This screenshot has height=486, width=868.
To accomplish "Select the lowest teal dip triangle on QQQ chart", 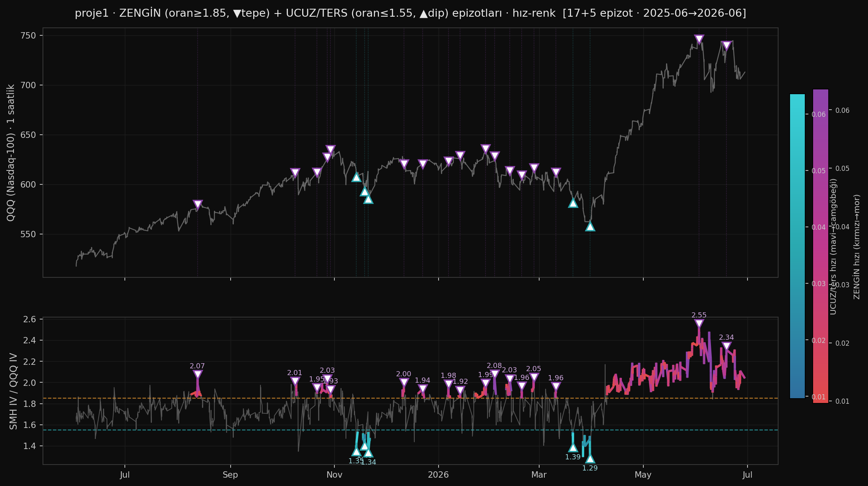I will coord(590,227).
